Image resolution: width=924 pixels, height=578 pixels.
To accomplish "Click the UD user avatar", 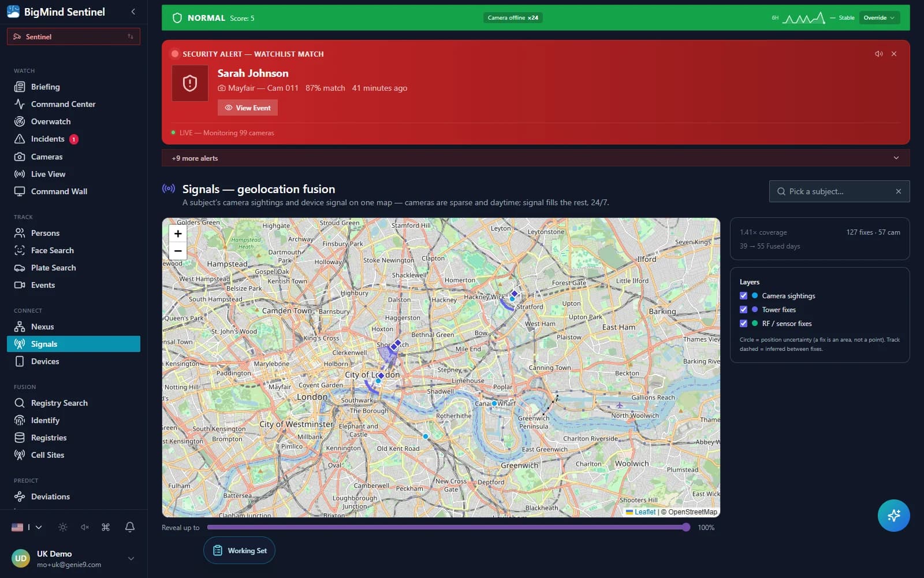I will coord(21,558).
